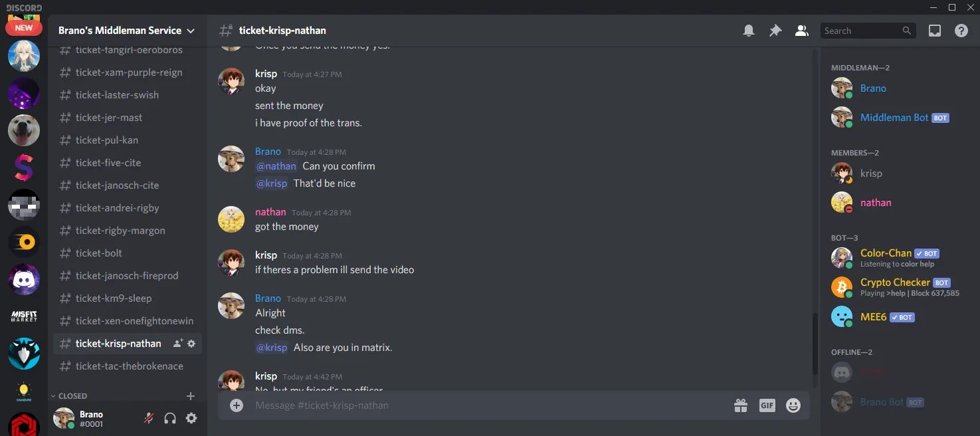
Task: Toggle microphone mute in user panel
Action: click(149, 418)
